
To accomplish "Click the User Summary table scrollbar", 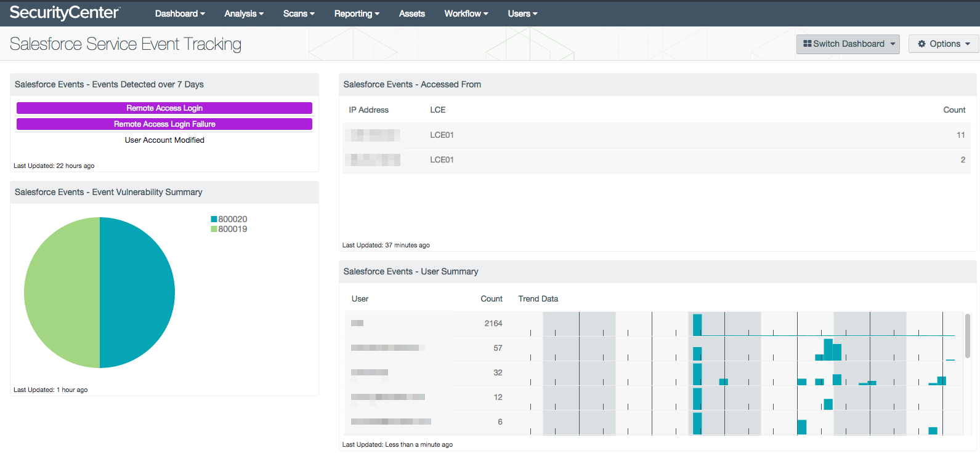I will 968,335.
